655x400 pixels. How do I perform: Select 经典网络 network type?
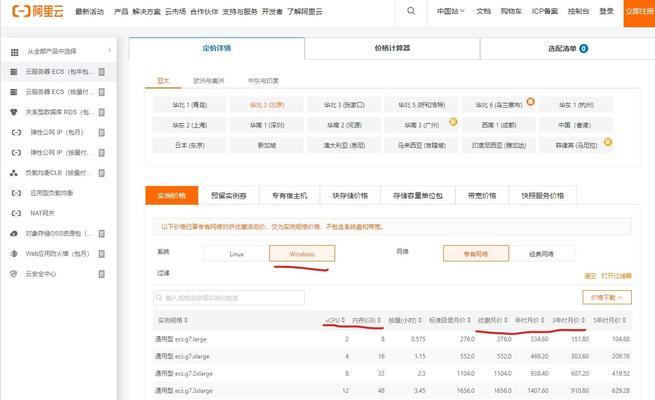[x=541, y=253]
